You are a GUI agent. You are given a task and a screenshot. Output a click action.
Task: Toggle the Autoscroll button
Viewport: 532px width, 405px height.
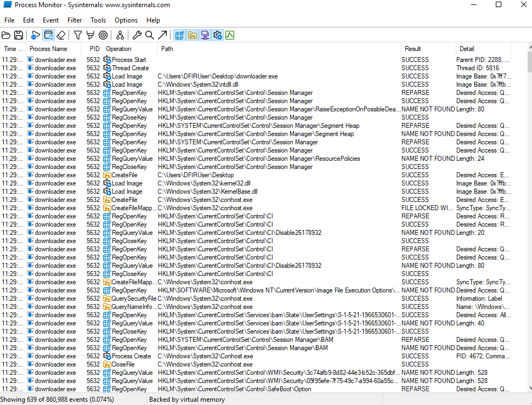click(x=48, y=35)
